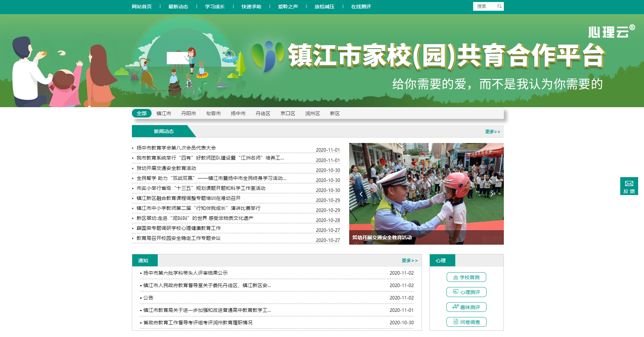Click the search magnifier icon
This screenshot has width=644, height=337.
pyautogui.click(x=500, y=6)
